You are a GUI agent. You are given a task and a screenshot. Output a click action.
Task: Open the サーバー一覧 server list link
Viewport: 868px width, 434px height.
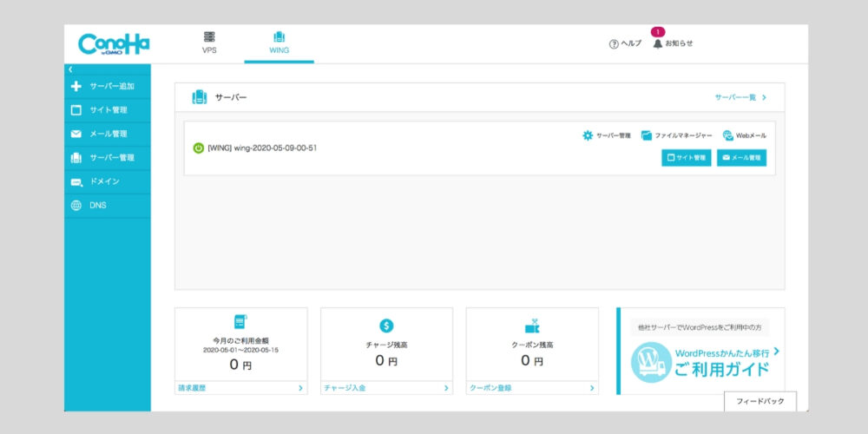735,97
